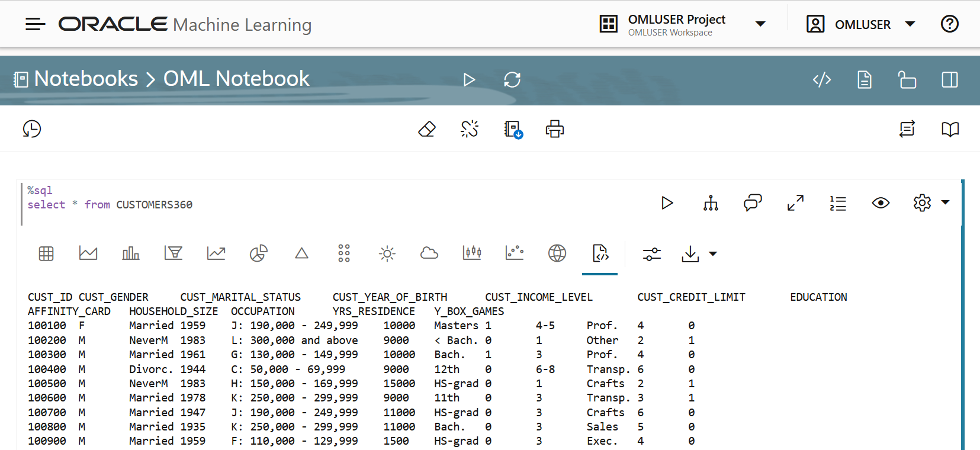Select the pie chart visualization
Viewport: 980px width, 450px height.
click(258, 253)
